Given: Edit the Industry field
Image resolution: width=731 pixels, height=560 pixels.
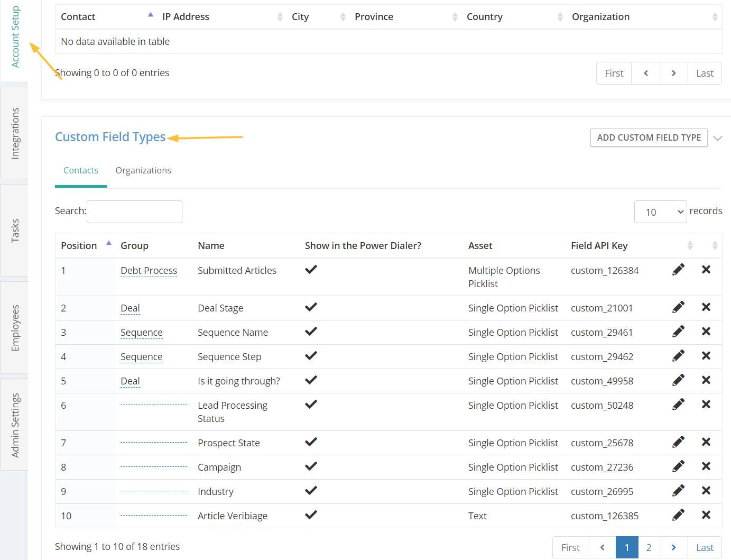Looking at the screenshot, I should tap(678, 491).
